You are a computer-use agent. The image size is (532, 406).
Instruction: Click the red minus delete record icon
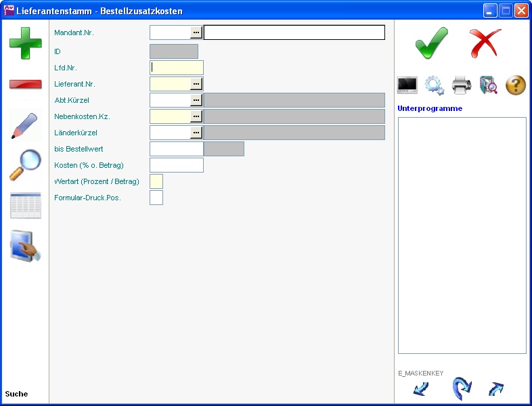tap(25, 85)
